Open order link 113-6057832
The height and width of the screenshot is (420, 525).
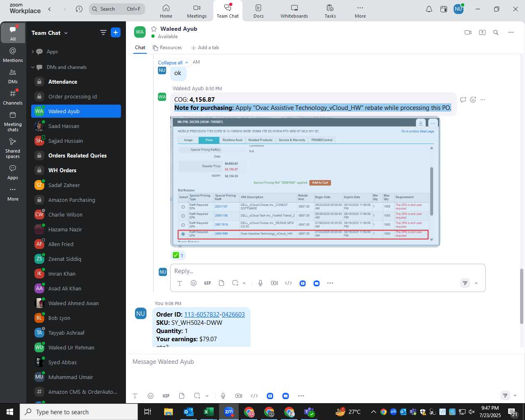point(202,315)
